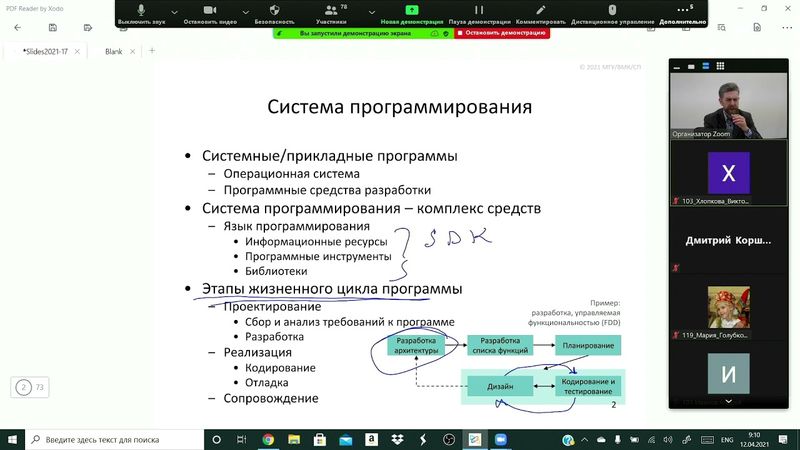Click the Windows search box
This screenshot has width=800, height=450.
(114, 439)
